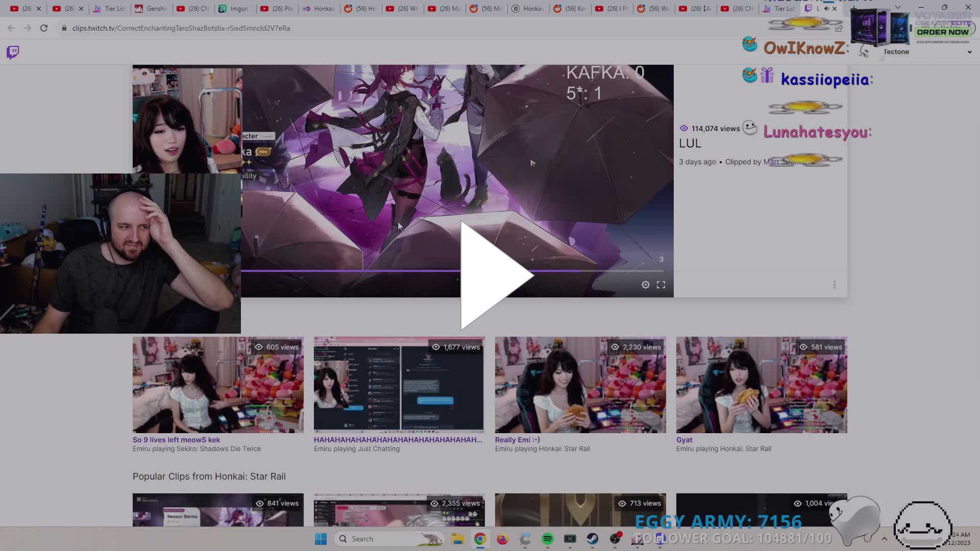Navigate back using the browser back arrow
Viewport: 980px width, 551px height.
tap(11, 28)
